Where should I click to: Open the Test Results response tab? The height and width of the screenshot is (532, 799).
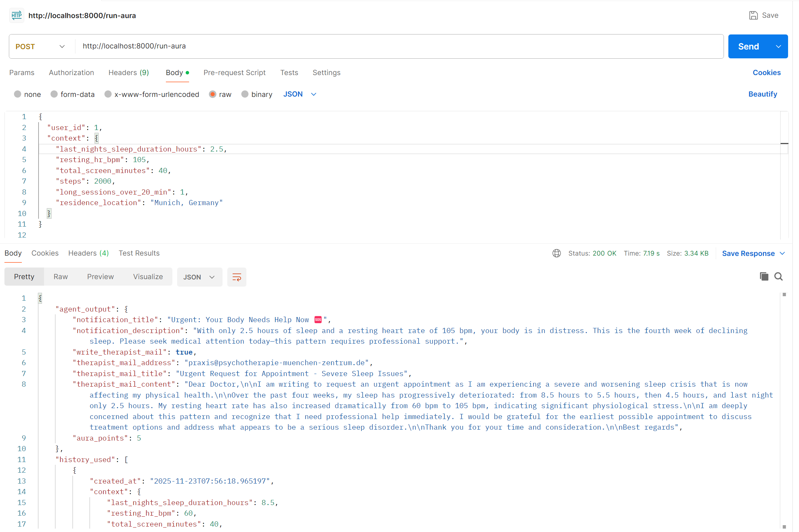(139, 253)
